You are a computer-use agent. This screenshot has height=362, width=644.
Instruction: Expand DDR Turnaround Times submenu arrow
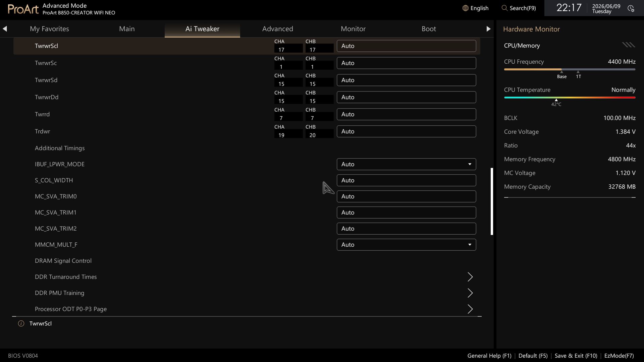click(x=470, y=277)
